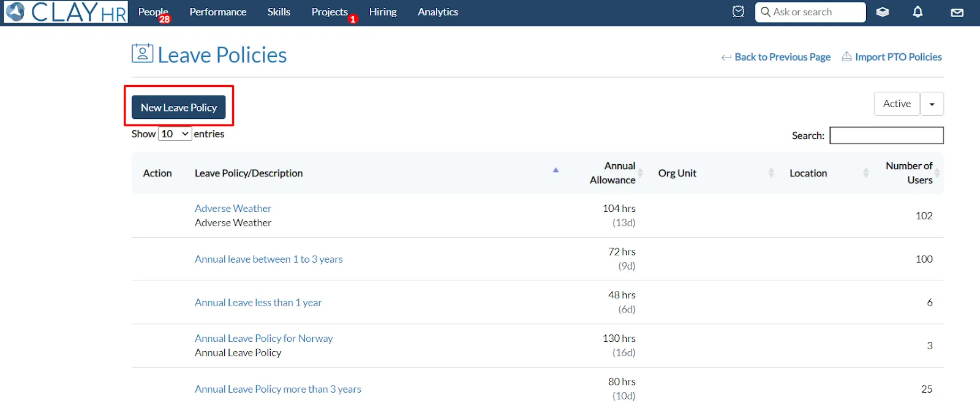980x408 pixels.
Task: Click the People badge showing 28
Action: coord(164,19)
